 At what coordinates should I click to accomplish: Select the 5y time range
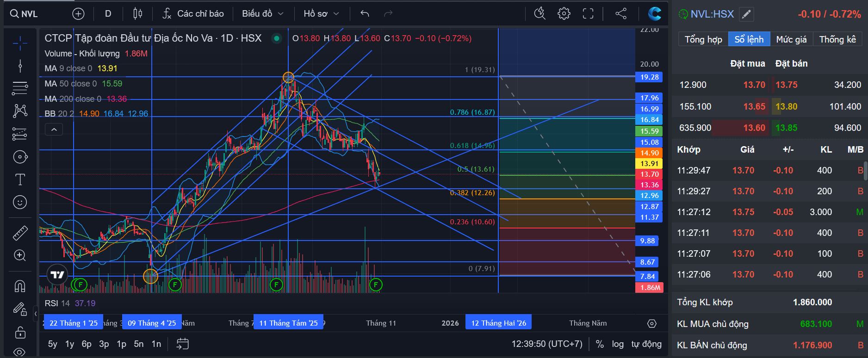(53, 344)
